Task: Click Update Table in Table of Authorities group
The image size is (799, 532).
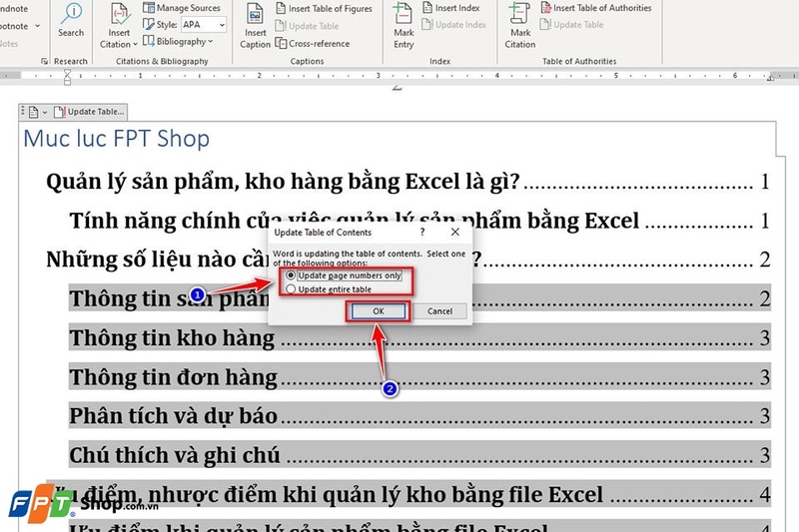Action: point(571,24)
